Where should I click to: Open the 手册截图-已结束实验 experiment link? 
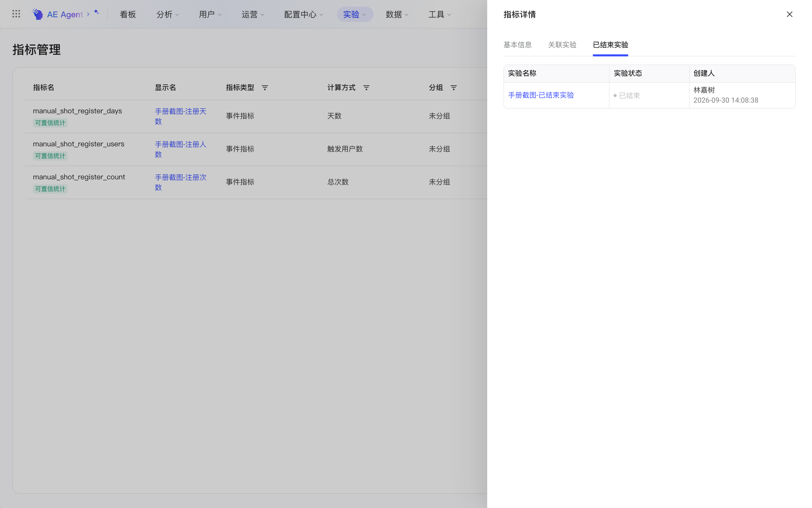click(541, 95)
